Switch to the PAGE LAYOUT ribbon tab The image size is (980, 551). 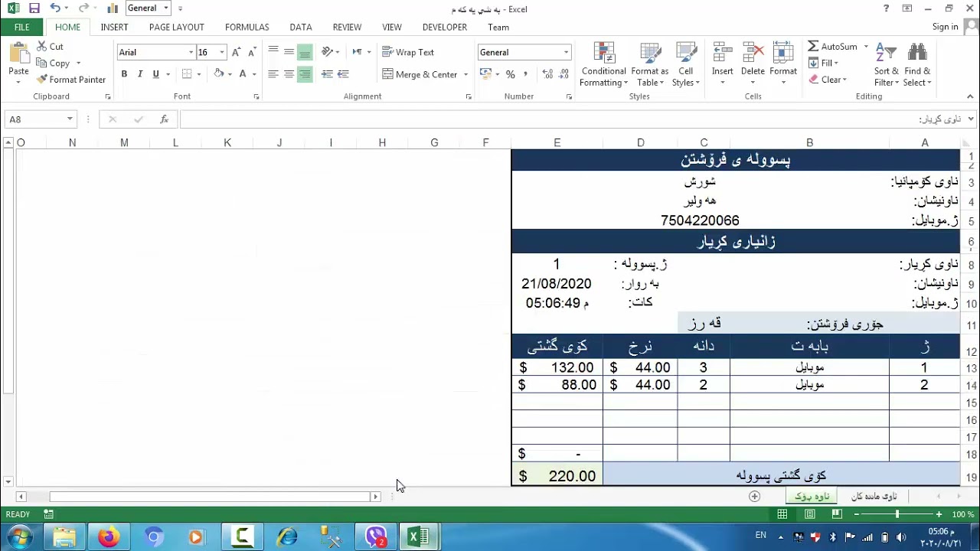176,27
